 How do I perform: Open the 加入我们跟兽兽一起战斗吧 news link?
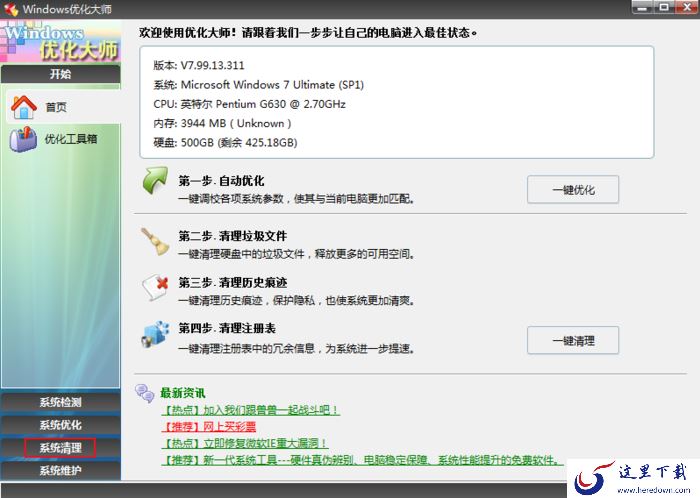click(x=250, y=410)
